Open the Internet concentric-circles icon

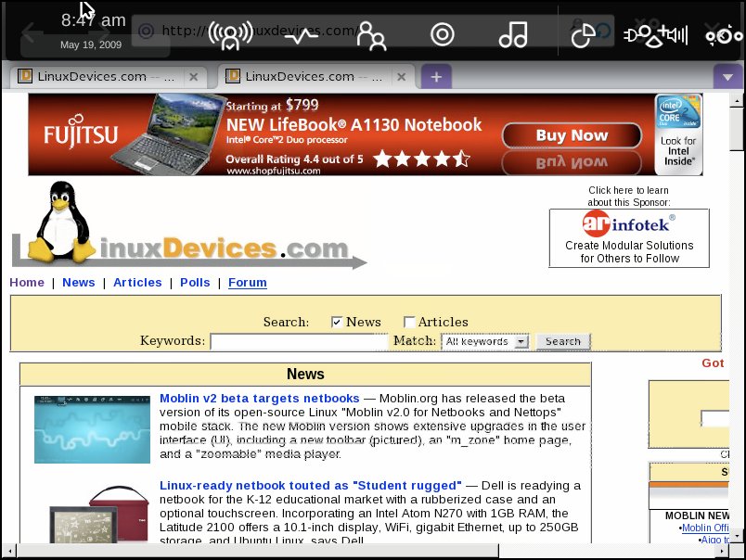442,34
